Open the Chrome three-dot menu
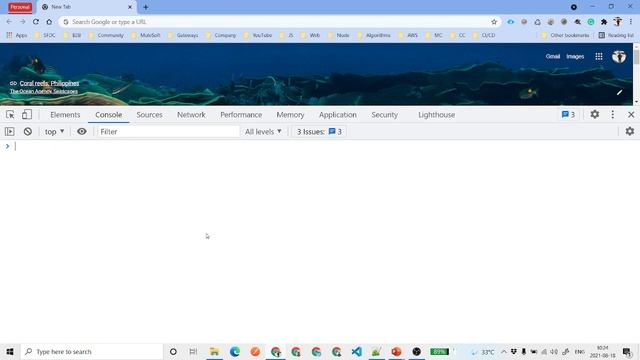640x360 pixels. (631, 22)
